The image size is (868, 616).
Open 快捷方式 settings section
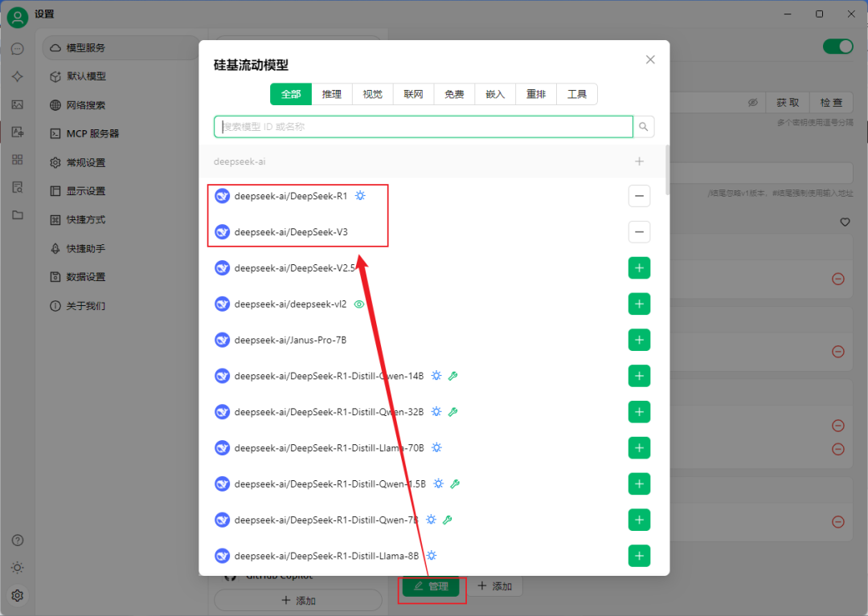coord(121,219)
